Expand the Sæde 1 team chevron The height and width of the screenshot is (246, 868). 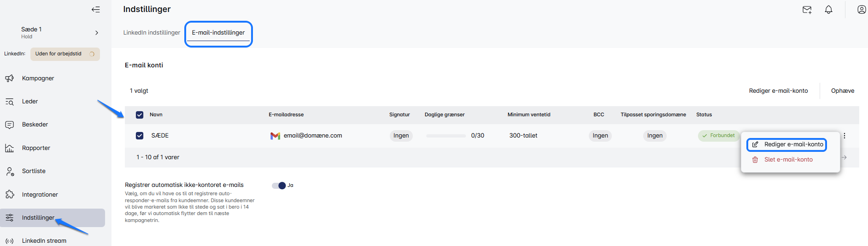pos(97,33)
